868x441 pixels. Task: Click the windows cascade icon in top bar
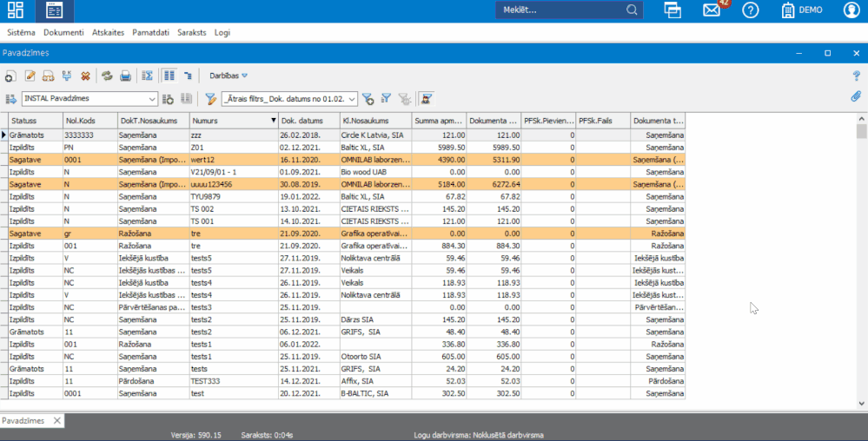673,10
